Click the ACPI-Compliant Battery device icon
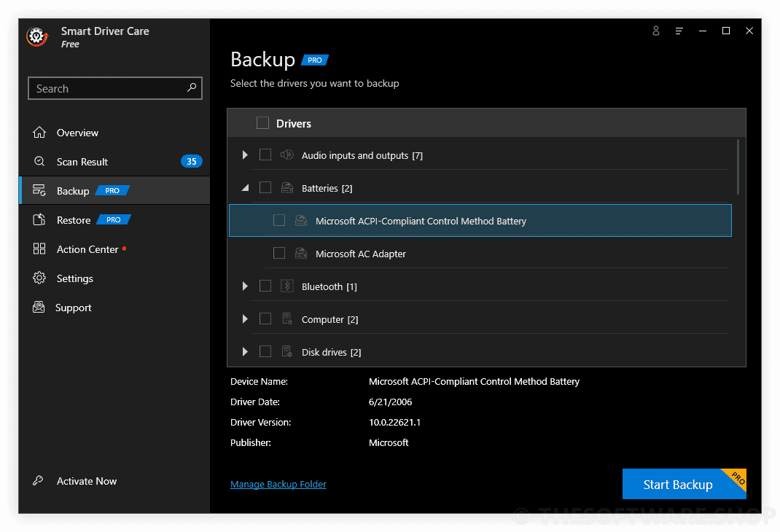 (x=301, y=221)
